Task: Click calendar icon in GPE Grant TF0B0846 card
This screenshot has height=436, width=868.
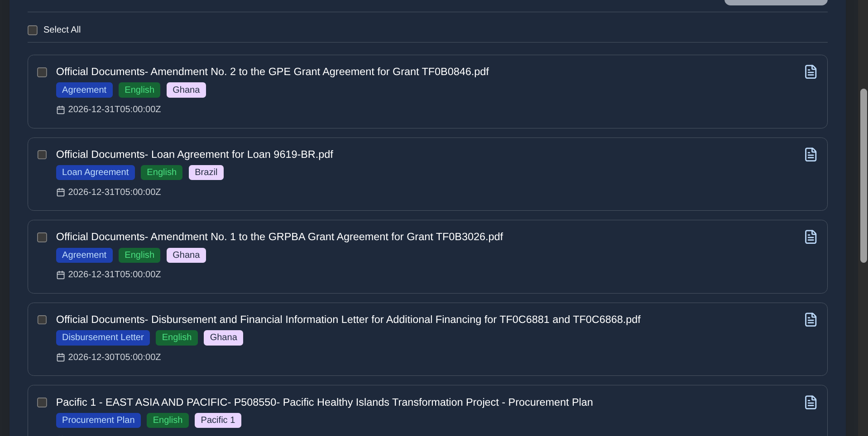Action: [x=61, y=110]
